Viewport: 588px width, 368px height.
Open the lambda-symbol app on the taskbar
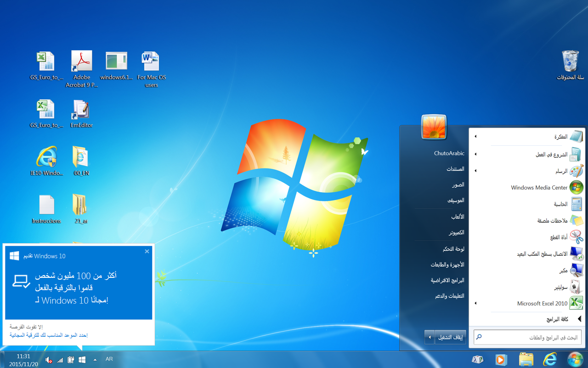(477, 359)
